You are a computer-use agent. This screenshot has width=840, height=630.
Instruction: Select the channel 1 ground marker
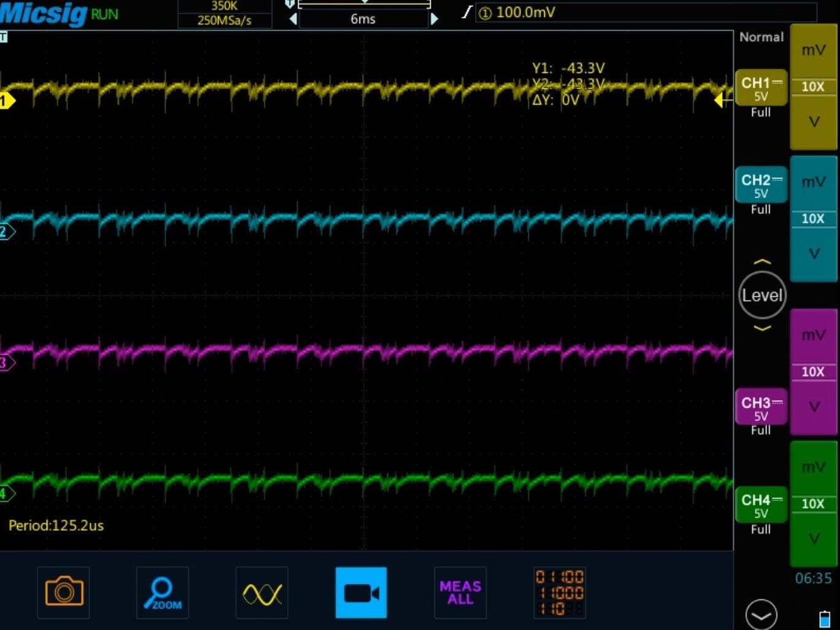pos(6,101)
